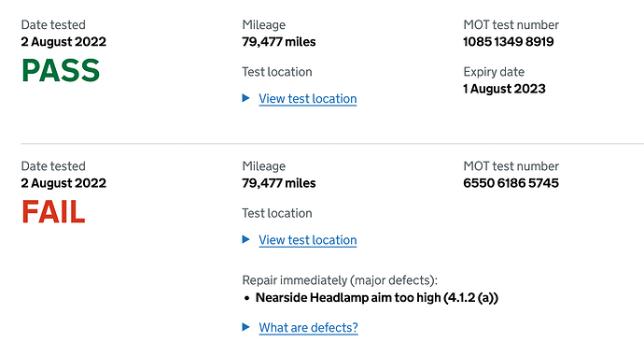Image resolution: width=644 pixels, height=356 pixels.
Task: Click the Test location label in failed test
Action: [277, 213]
